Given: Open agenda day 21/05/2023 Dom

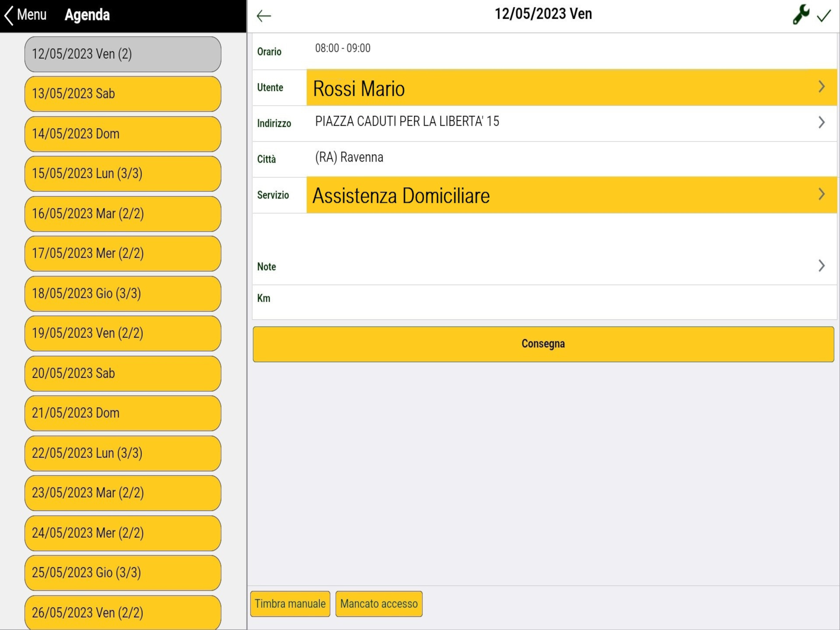Looking at the screenshot, I should [x=123, y=413].
